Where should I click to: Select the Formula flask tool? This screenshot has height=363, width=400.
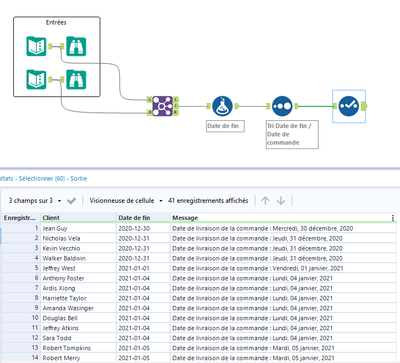tap(222, 106)
